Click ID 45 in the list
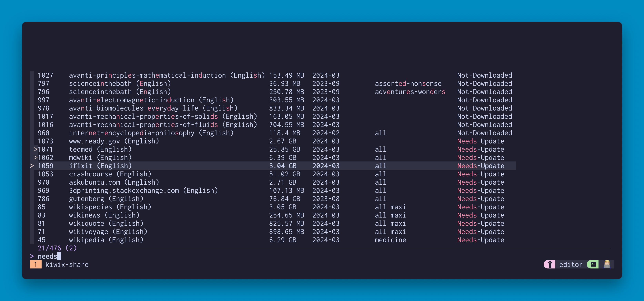Viewport: 644px width, 301px height. coord(42,240)
